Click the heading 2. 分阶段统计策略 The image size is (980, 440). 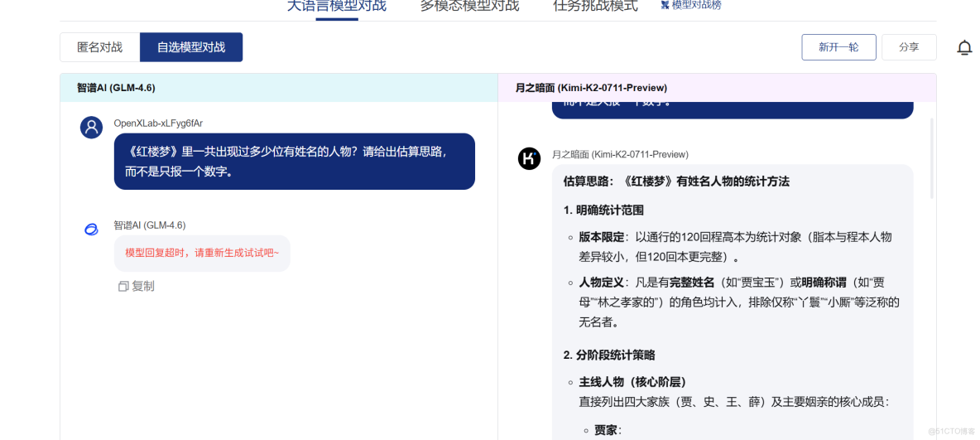click(608, 355)
